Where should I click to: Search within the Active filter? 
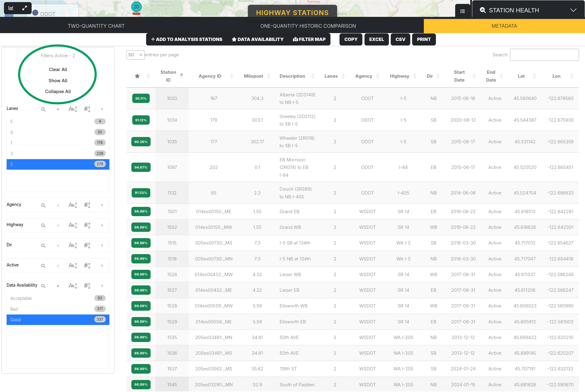coord(43,266)
